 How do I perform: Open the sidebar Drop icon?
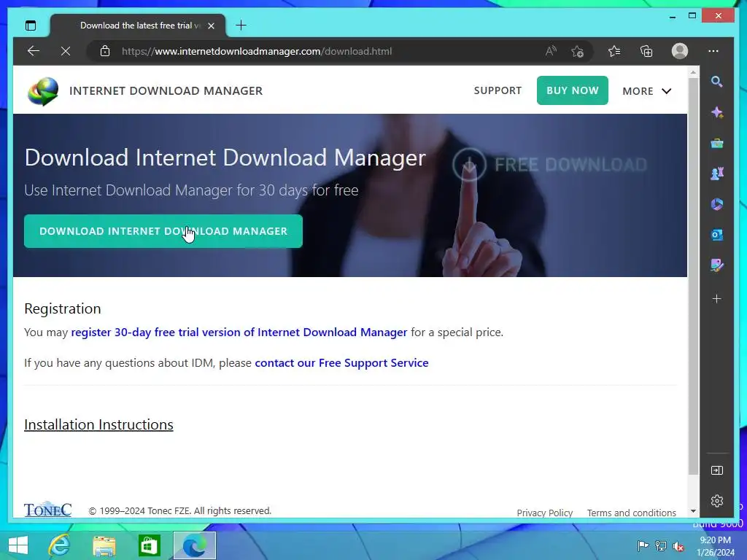(x=716, y=265)
